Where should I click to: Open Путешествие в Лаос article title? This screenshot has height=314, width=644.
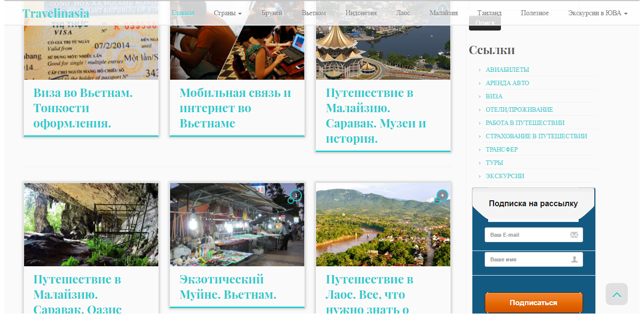pos(369,294)
